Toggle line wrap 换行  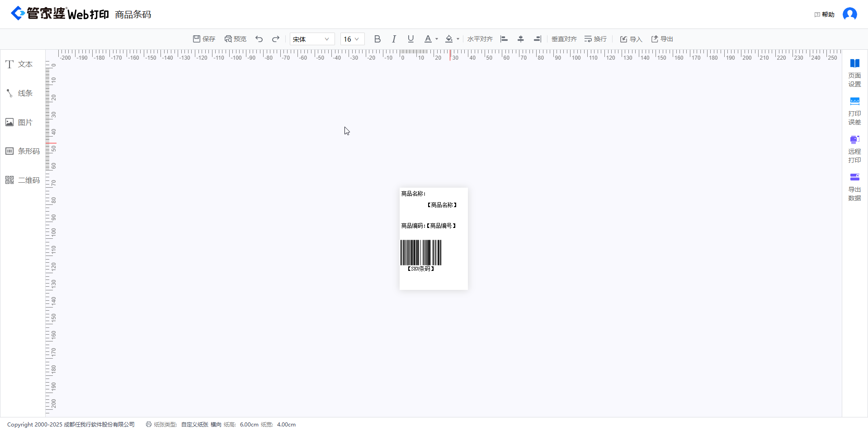coord(595,39)
